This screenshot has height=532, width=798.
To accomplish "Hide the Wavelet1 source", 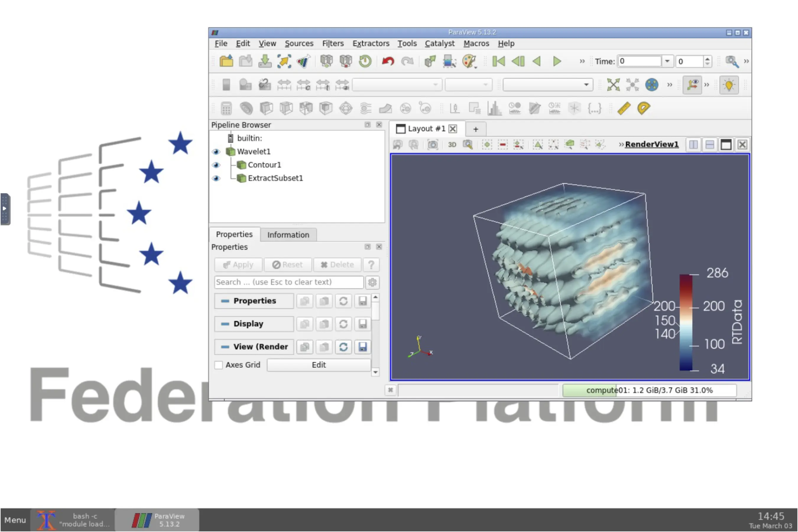I will (216, 152).
